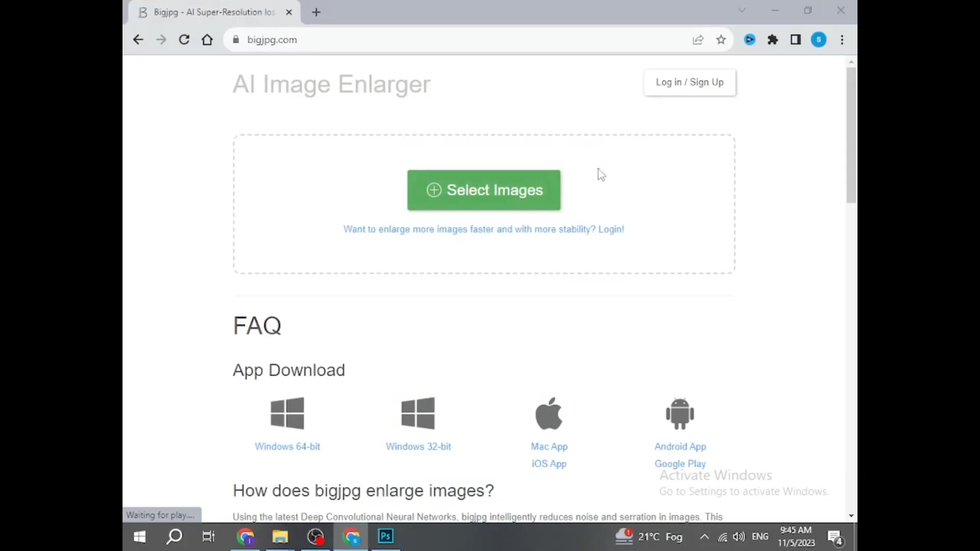Click the 'AI Image Enlarger' heading

[332, 84]
